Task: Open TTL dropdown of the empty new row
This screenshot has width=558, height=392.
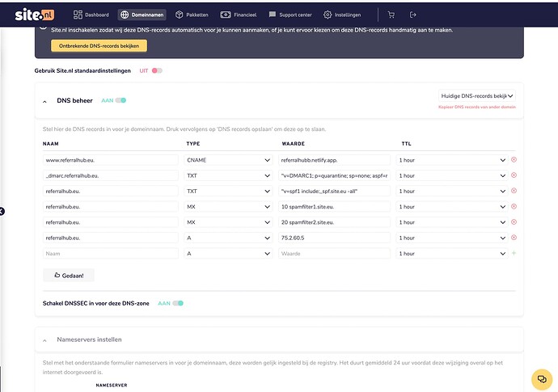Action: (452, 254)
